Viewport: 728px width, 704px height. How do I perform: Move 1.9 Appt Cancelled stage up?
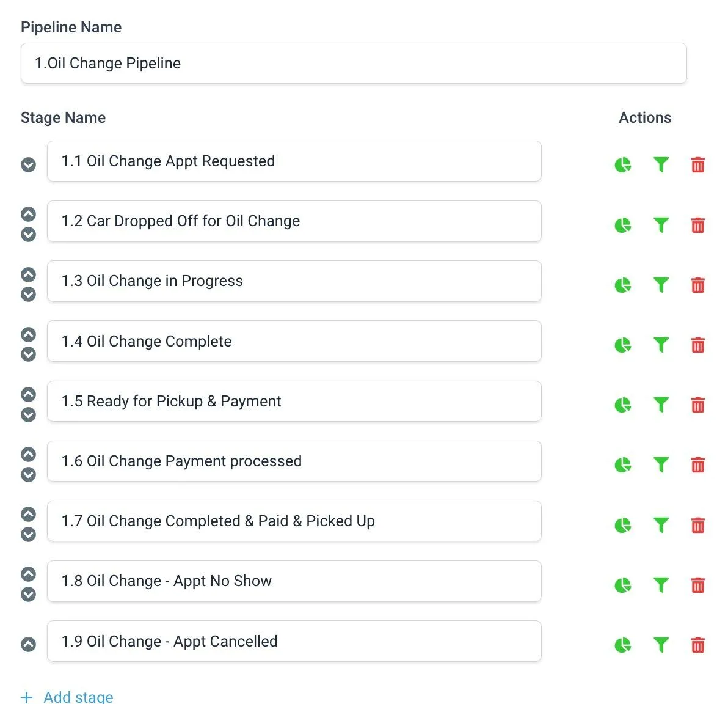pos(29,644)
